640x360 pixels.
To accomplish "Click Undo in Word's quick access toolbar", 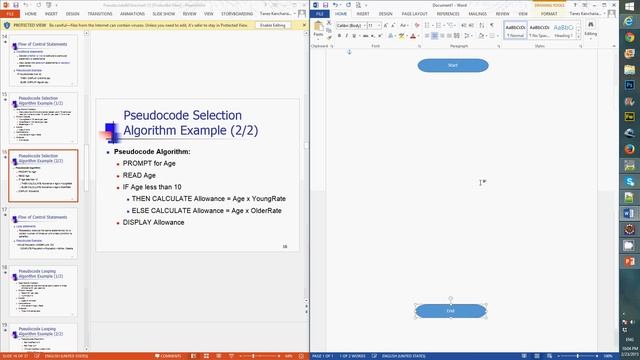I will (335, 5).
